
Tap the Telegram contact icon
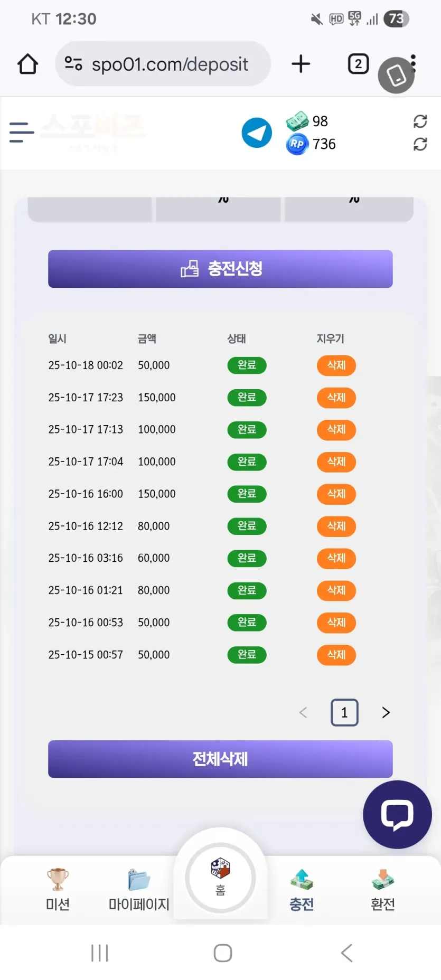click(257, 133)
